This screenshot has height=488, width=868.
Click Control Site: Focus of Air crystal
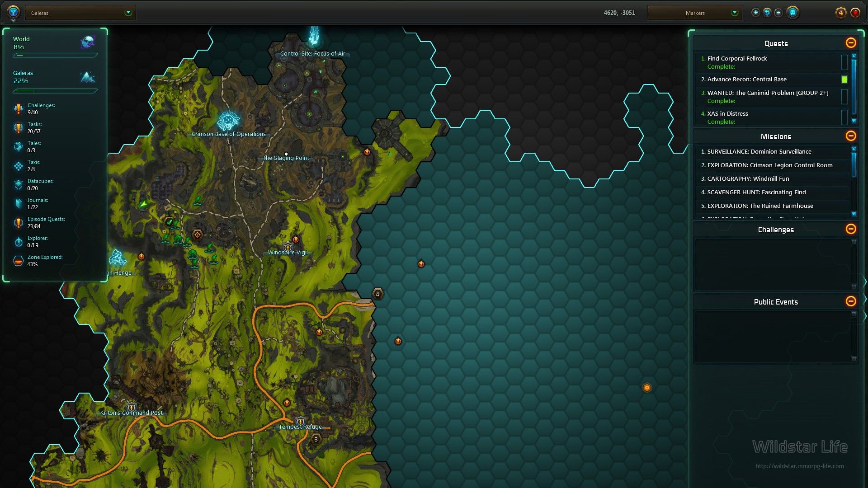click(x=313, y=36)
